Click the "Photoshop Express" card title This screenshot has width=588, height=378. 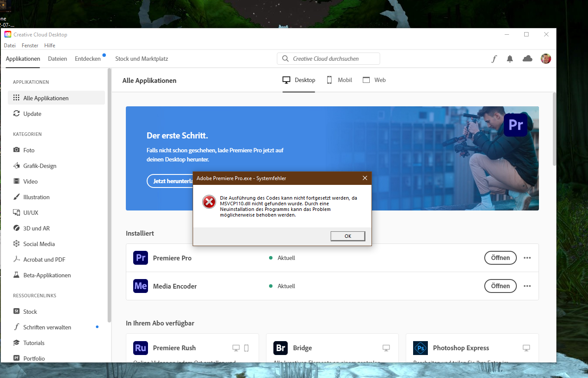pos(461,348)
